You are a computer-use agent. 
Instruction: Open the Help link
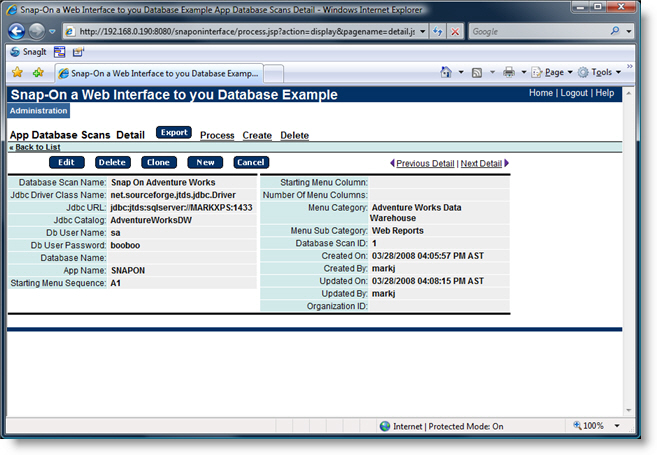[605, 93]
